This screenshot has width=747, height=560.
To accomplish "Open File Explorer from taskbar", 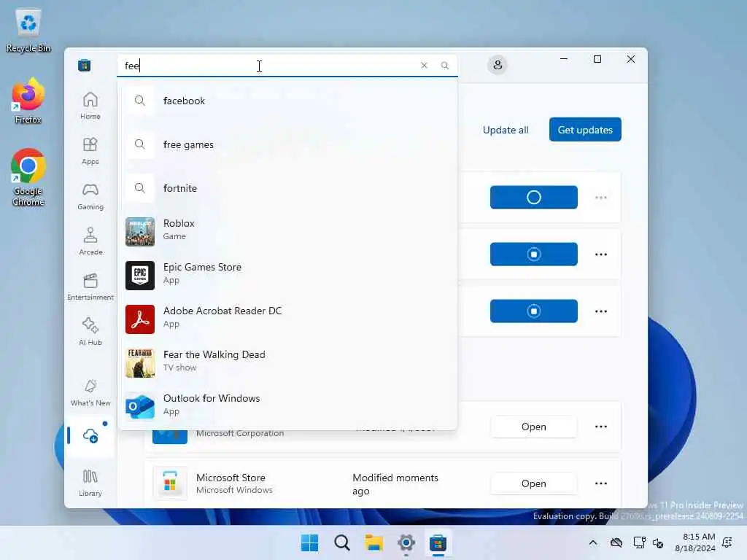I will point(374,542).
